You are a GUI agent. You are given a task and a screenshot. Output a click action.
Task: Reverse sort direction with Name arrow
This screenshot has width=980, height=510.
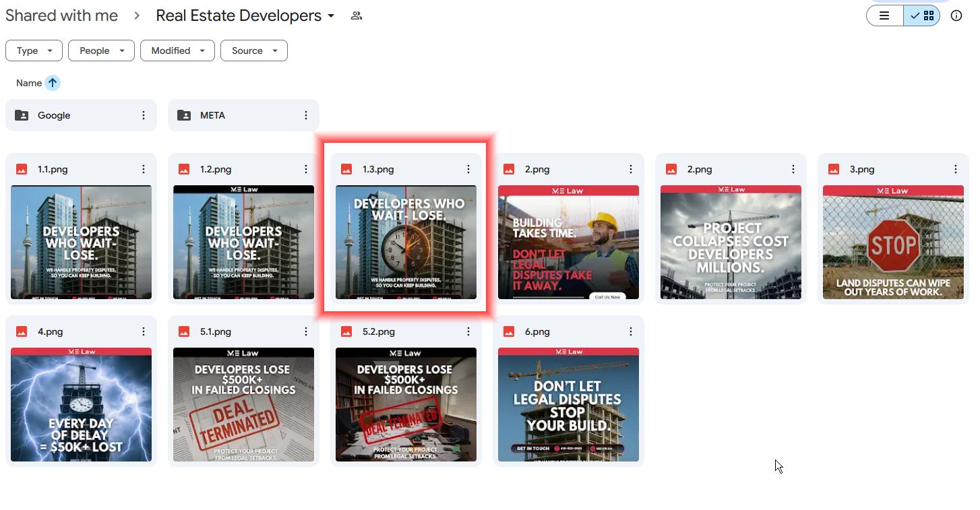click(53, 83)
